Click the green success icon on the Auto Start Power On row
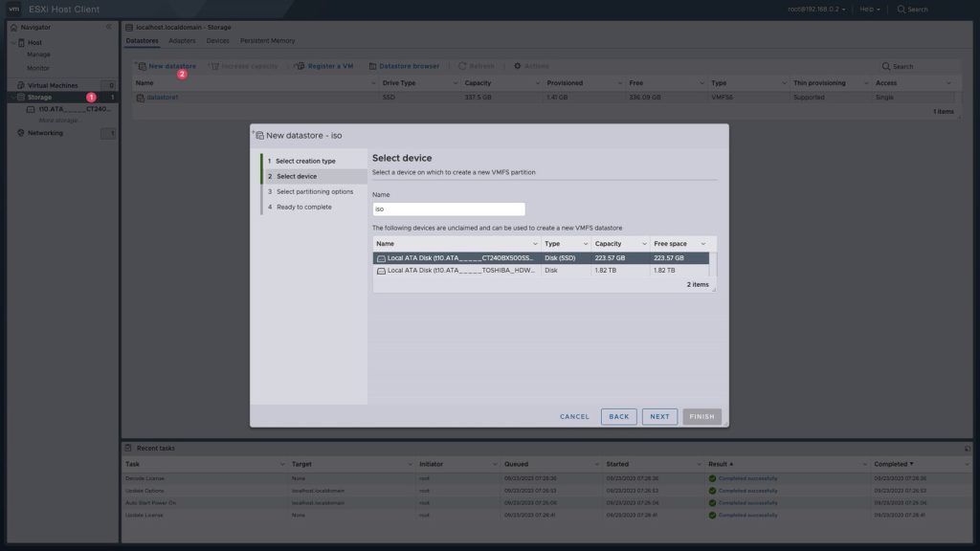 click(x=712, y=503)
